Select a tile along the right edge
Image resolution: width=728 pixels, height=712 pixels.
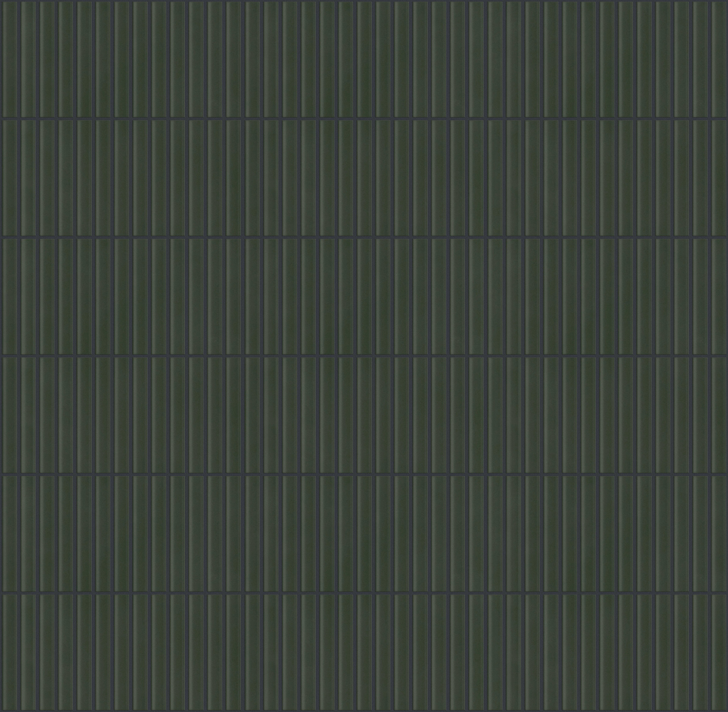pos(718,355)
